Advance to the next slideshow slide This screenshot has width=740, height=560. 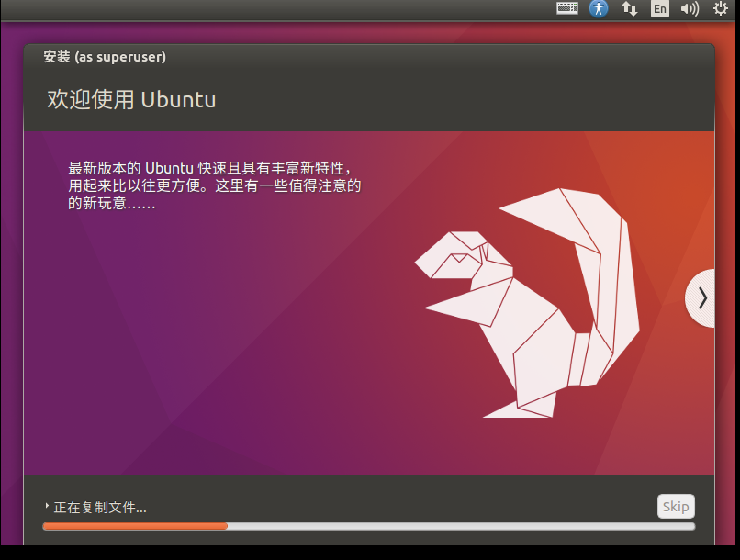click(x=701, y=298)
